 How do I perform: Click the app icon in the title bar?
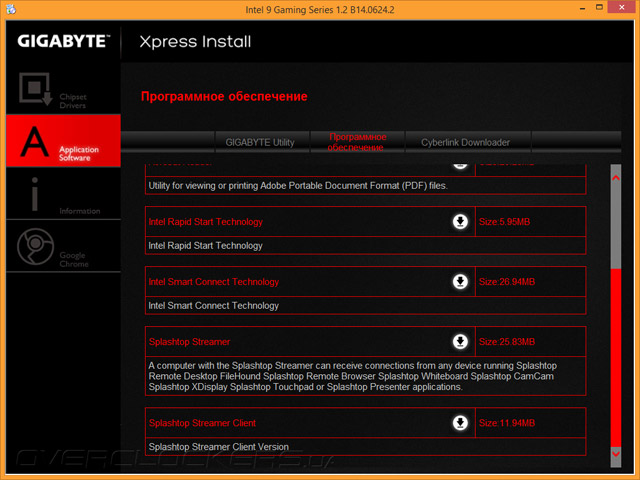[11, 9]
